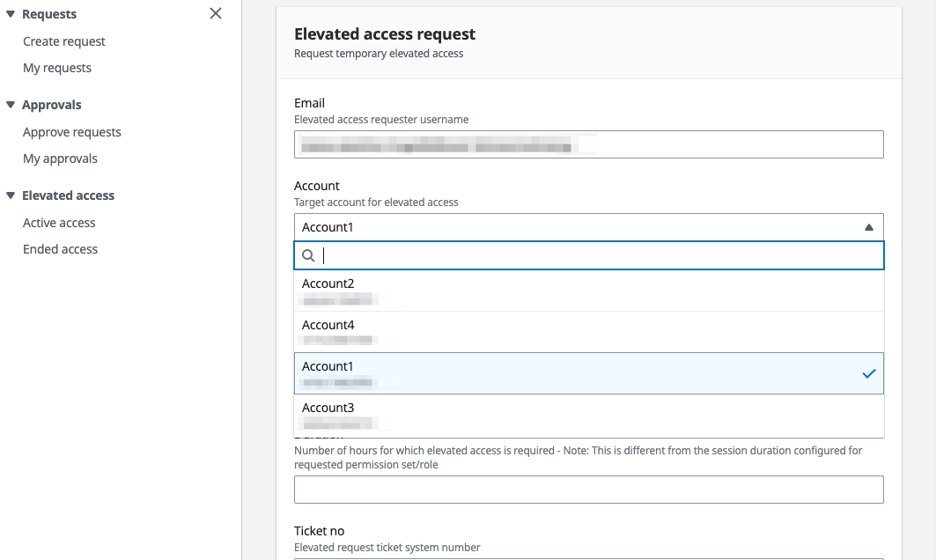Click the checkmark icon beside Account1

point(869,373)
